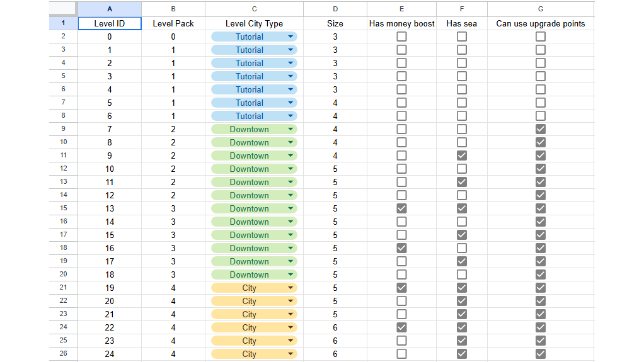The width and height of the screenshot is (644, 362).
Task: Check Has money boost for Level ID 0
Action: 401,37
